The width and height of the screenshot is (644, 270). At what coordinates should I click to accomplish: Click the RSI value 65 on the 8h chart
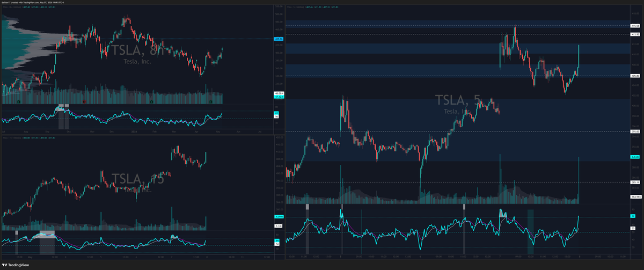tap(276, 113)
